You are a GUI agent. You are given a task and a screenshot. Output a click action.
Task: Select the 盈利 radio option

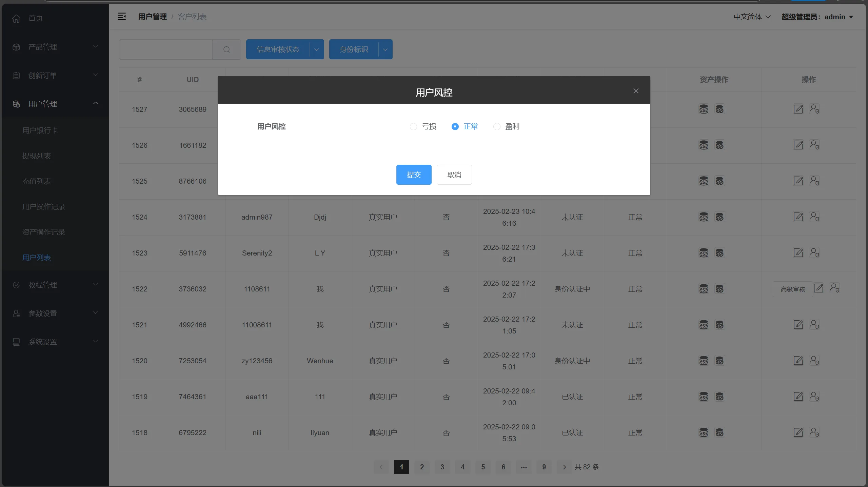(497, 126)
